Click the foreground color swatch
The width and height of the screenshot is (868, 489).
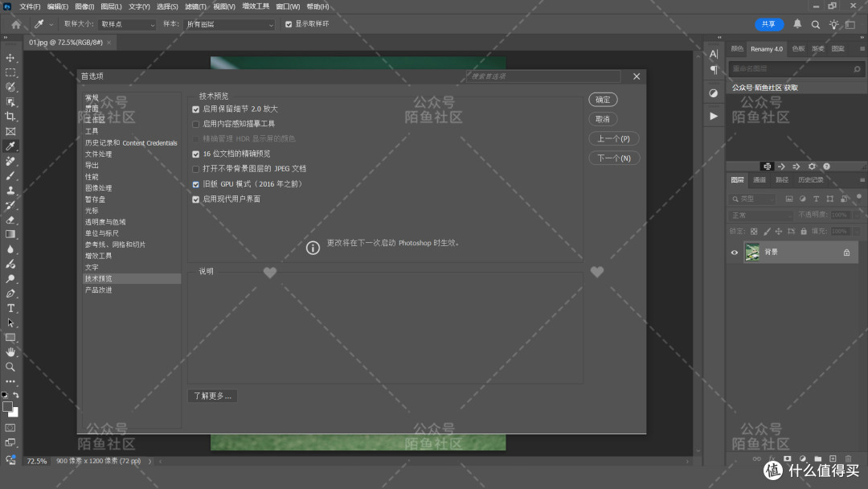tap(8, 407)
